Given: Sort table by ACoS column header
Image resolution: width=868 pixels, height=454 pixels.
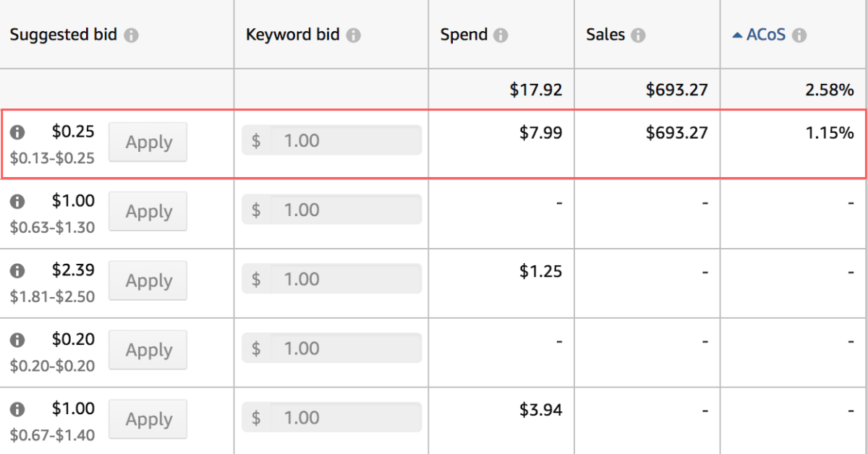Looking at the screenshot, I should [x=765, y=35].
